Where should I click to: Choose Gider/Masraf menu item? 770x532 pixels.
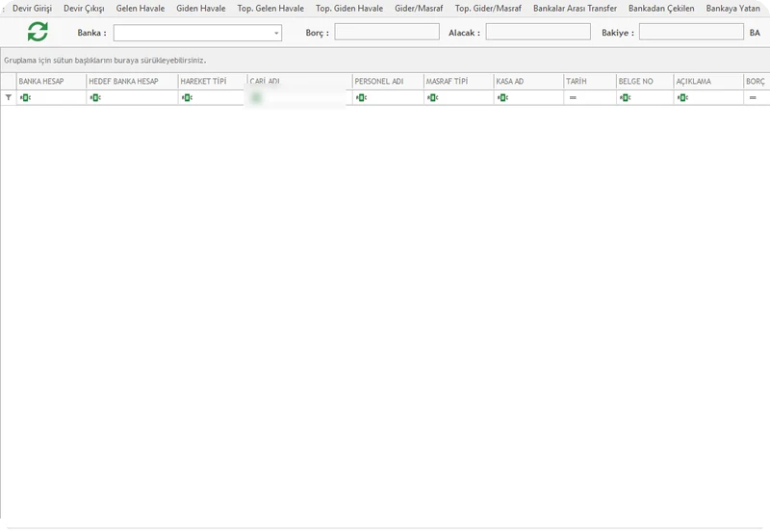419,9
